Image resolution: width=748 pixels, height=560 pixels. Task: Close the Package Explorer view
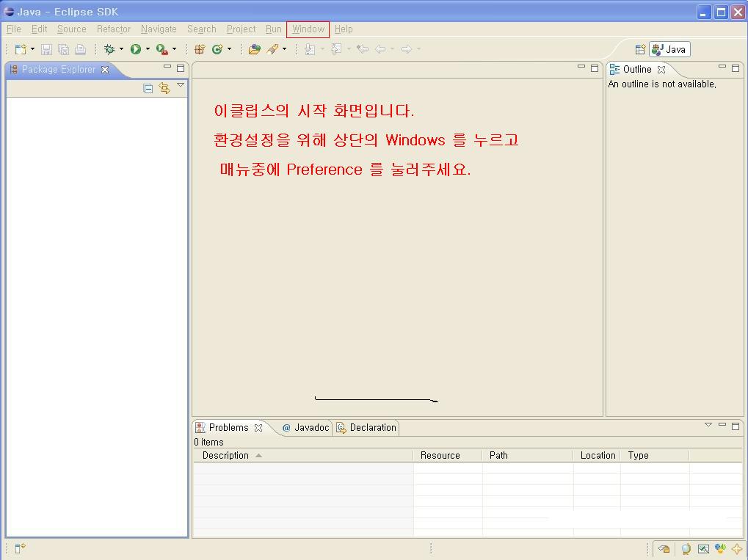(105, 70)
